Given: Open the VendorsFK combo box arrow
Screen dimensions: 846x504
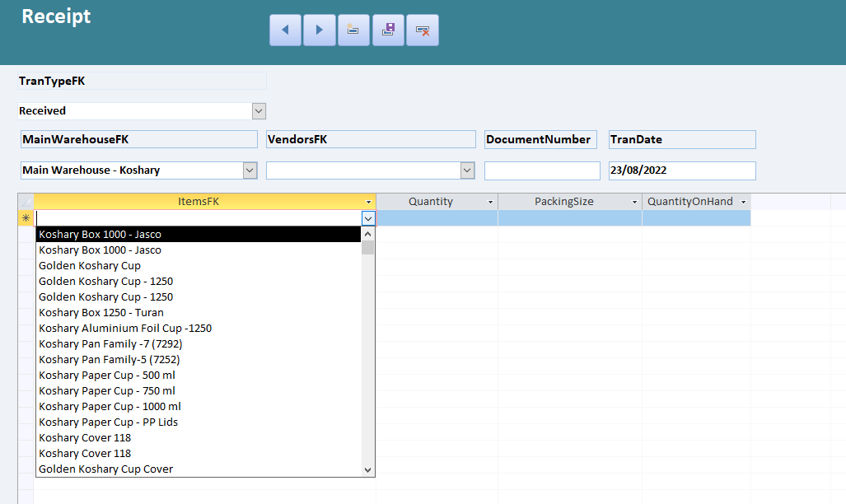Looking at the screenshot, I should (x=467, y=170).
